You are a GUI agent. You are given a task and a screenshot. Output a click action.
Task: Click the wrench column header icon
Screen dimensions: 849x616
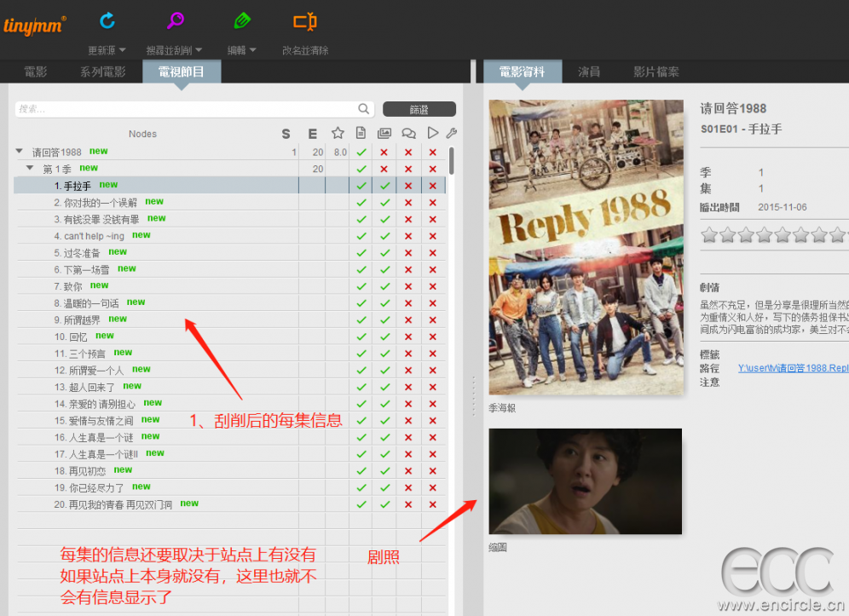point(452,133)
